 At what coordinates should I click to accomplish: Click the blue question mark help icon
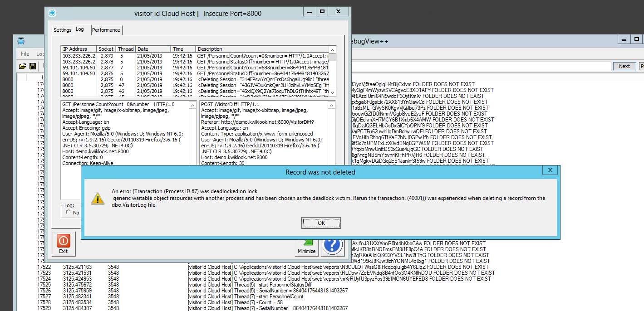(x=332, y=245)
